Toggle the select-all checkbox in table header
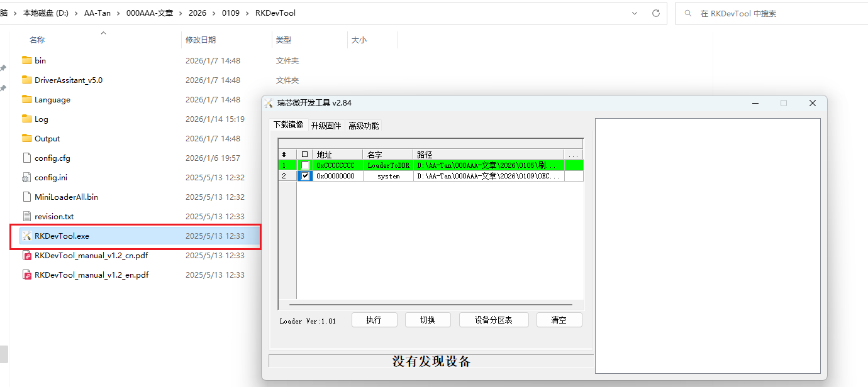Screen dimensions: 868x387 click(305, 155)
